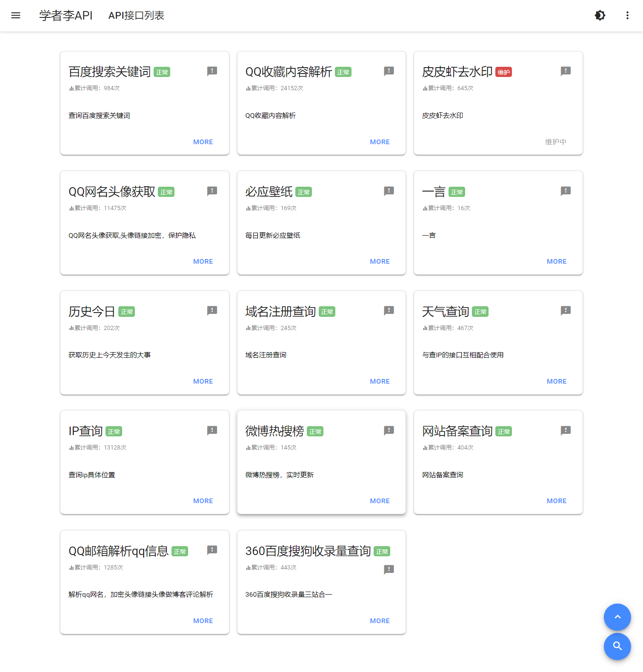Select the 微博热搜榜 card title
This screenshot has height=672, width=643.
[x=275, y=431]
